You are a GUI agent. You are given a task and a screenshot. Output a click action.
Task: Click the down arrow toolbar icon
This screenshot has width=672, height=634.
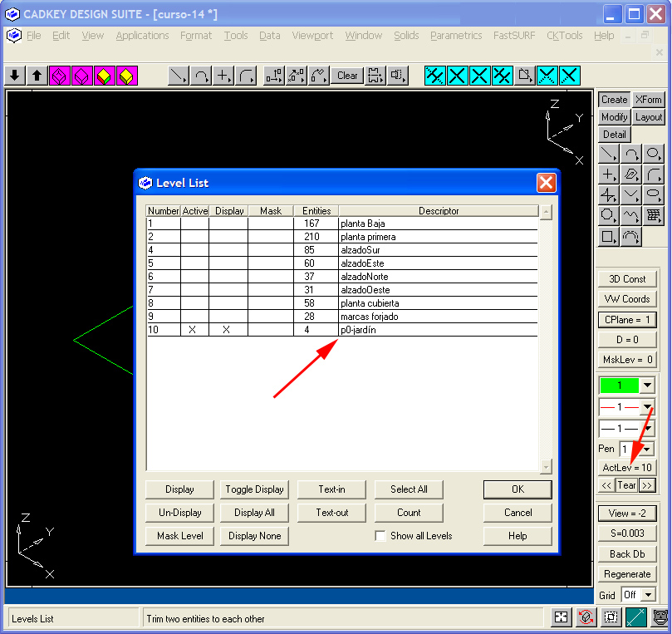coord(14,76)
